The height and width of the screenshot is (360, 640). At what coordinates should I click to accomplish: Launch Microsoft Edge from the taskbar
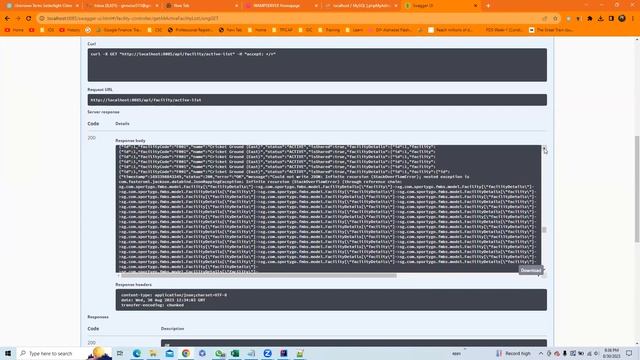click(137, 353)
